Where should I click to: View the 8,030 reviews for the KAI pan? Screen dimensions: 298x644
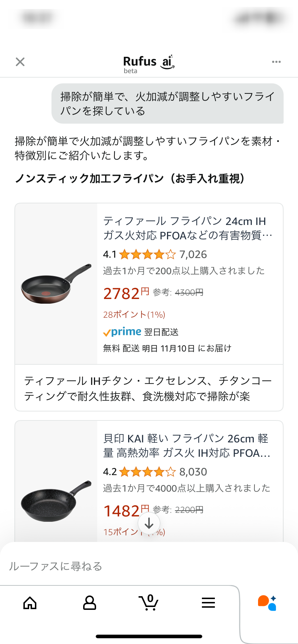point(193,472)
